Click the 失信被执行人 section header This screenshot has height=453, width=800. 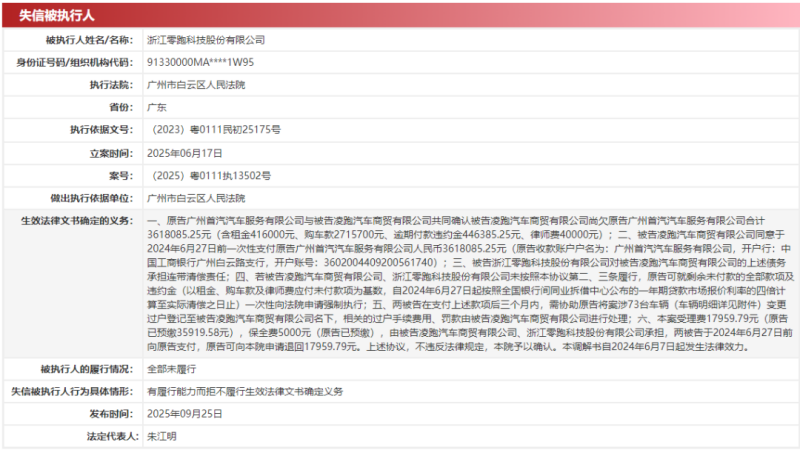point(53,14)
